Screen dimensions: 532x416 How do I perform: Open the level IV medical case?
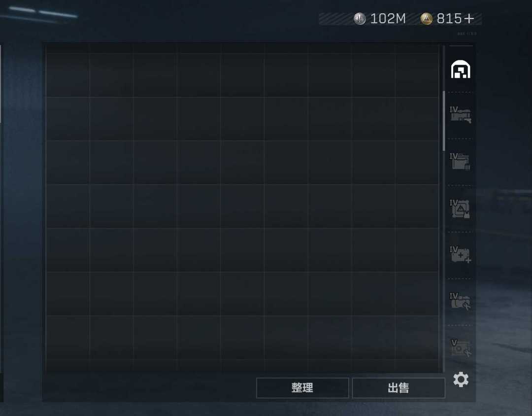[461, 255]
